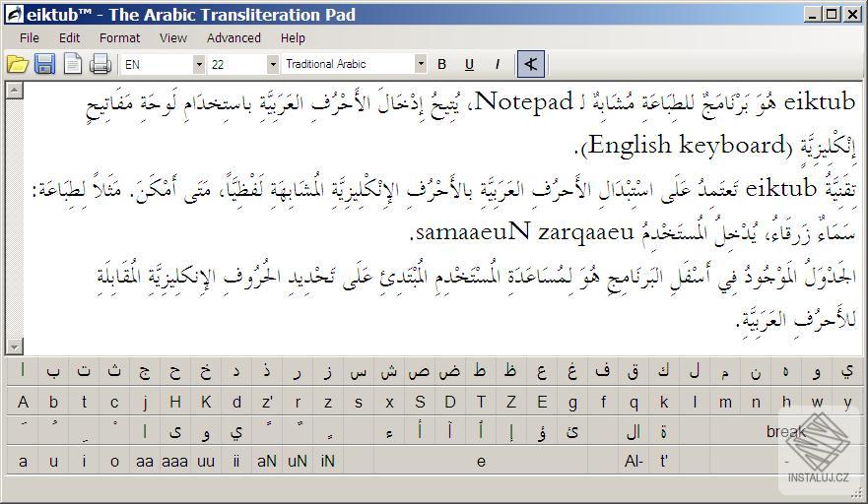Viewport: 868px width, 504px height.
Task: Open the Help menu
Action: (x=293, y=37)
